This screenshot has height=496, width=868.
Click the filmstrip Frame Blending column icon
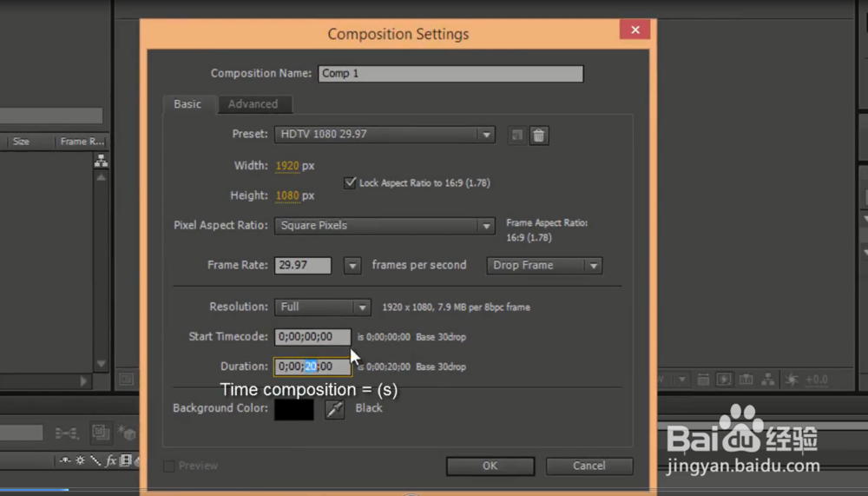[x=126, y=460]
